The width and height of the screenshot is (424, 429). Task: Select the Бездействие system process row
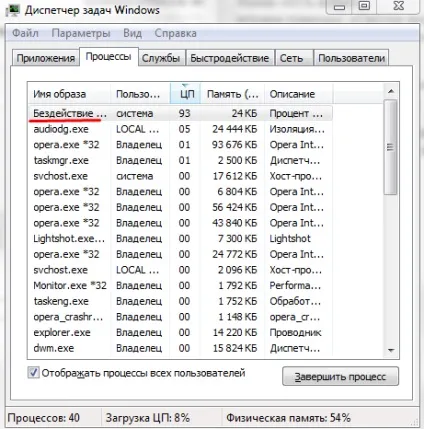180,113
